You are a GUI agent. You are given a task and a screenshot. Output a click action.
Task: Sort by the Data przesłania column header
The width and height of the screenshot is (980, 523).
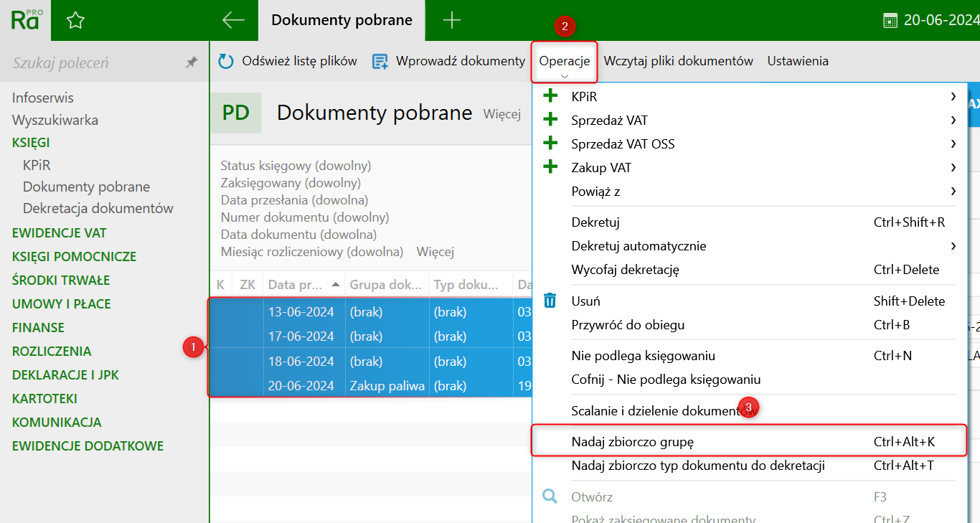click(304, 285)
